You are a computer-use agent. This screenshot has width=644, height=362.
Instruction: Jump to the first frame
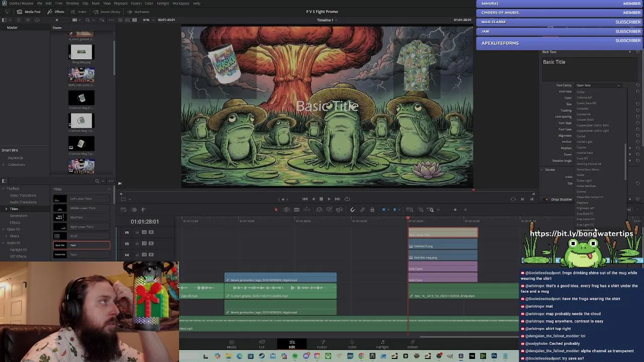305,199
